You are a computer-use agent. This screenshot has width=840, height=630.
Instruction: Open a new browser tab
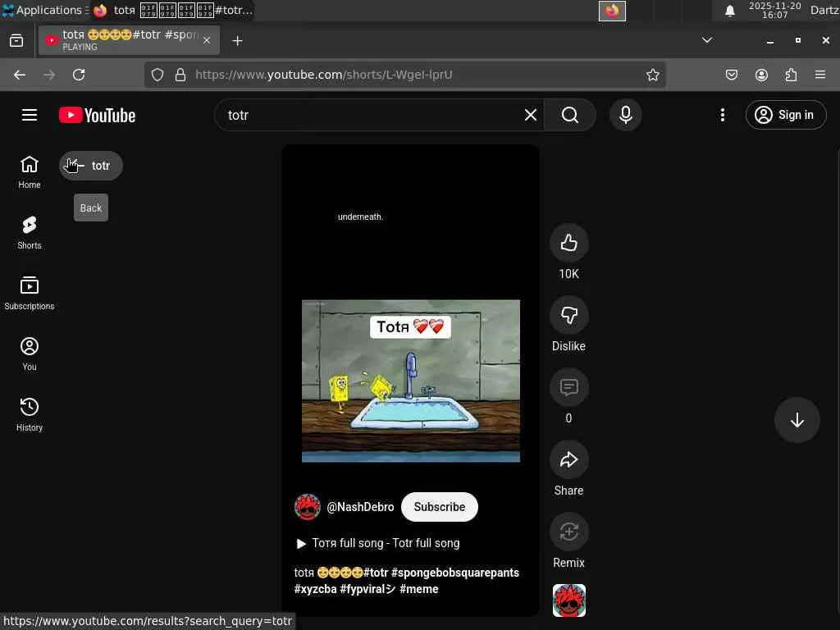(237, 41)
